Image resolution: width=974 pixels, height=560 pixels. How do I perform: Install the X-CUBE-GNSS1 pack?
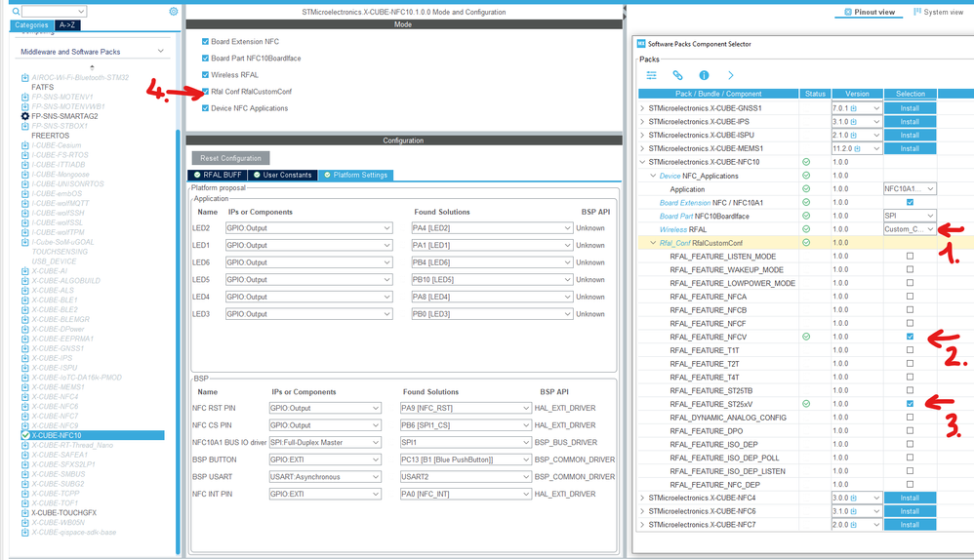(x=910, y=108)
